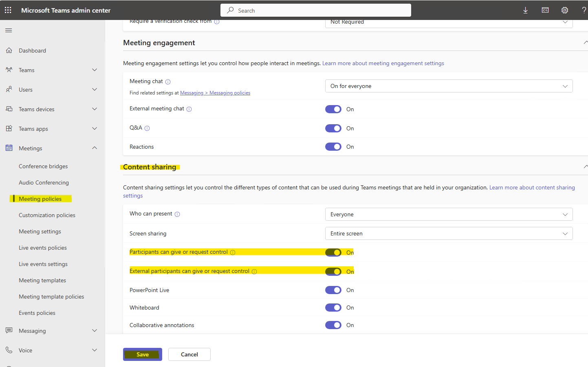588x367 pixels.
Task: Click info icon beside Who can present
Action: click(x=177, y=214)
